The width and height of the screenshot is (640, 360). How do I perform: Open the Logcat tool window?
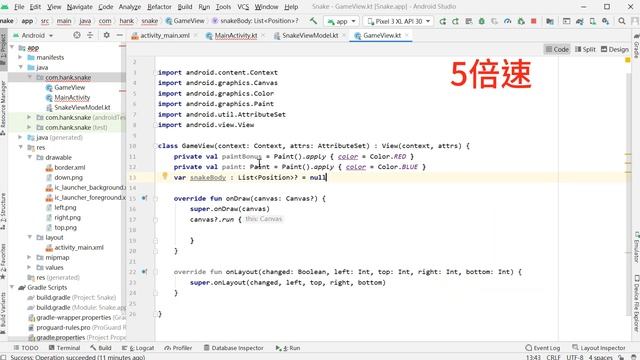click(138, 348)
